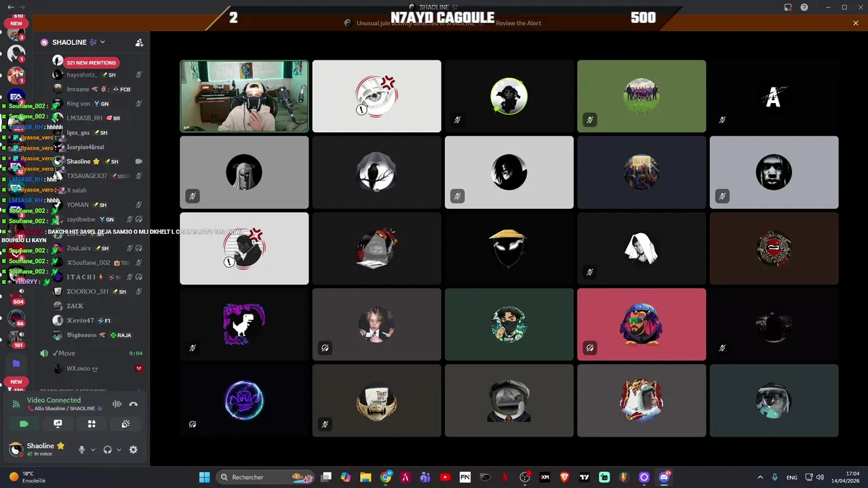The width and height of the screenshot is (868, 488).
Task: Focus the live webcam video tile
Action: pos(244,96)
